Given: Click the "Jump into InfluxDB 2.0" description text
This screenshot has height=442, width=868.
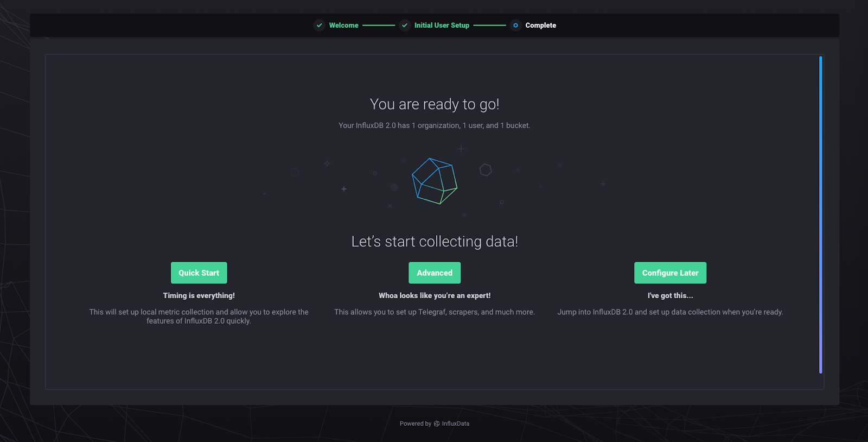Looking at the screenshot, I should pos(670,312).
